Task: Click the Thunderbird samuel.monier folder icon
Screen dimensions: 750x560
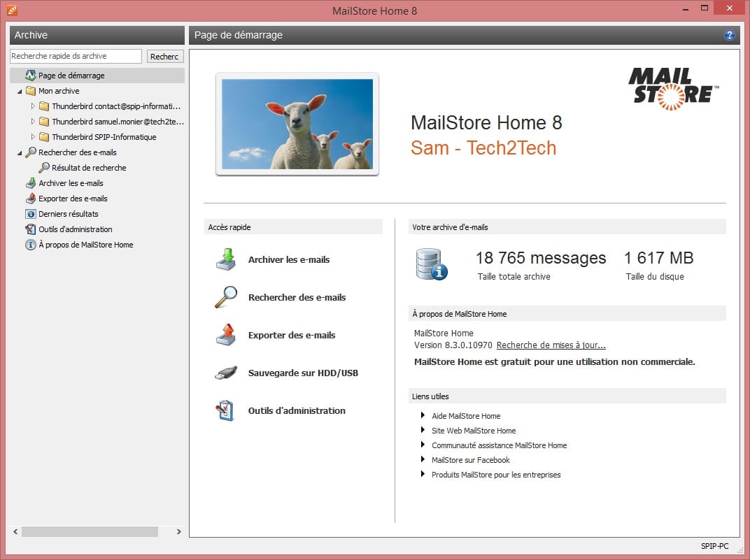Action: click(44, 122)
